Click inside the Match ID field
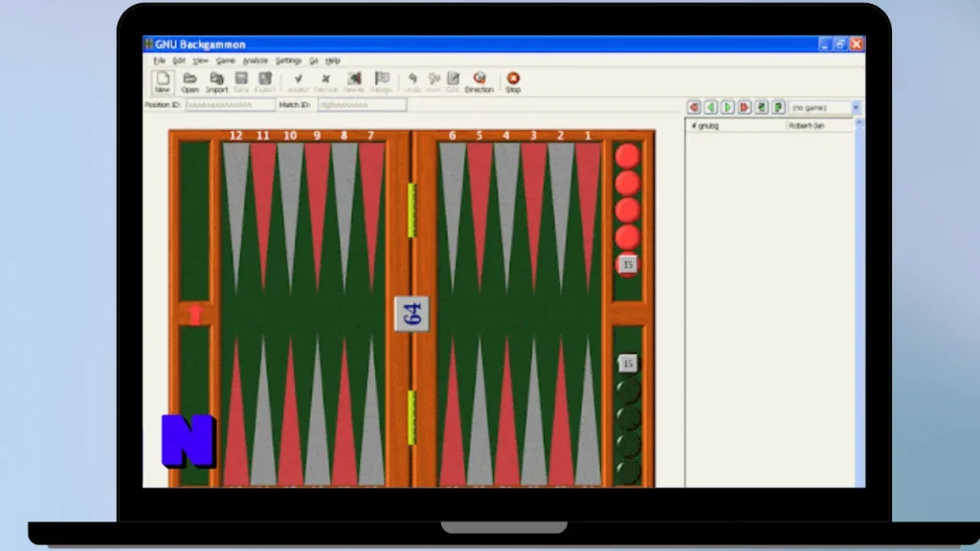Image resolution: width=980 pixels, height=551 pixels. tap(363, 105)
